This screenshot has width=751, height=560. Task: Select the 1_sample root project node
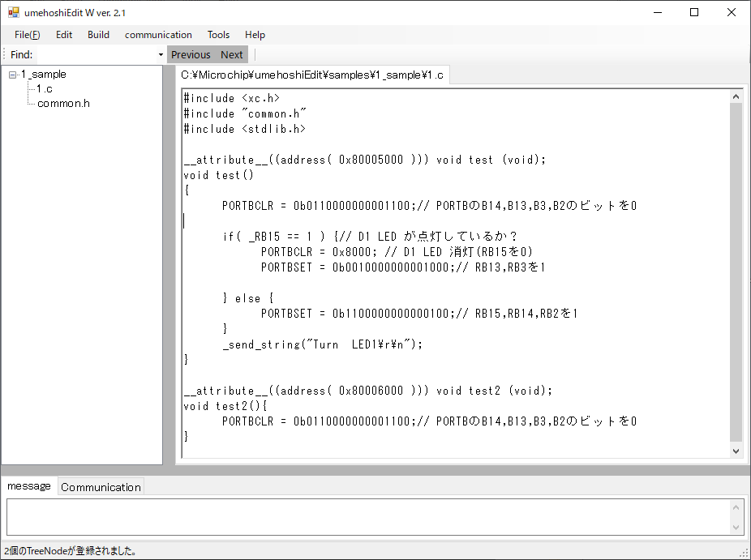[x=44, y=75]
